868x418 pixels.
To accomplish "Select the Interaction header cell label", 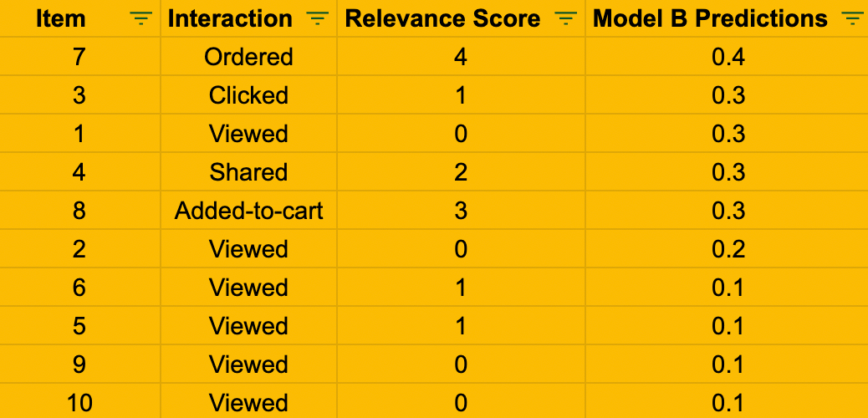I will pos(230,19).
